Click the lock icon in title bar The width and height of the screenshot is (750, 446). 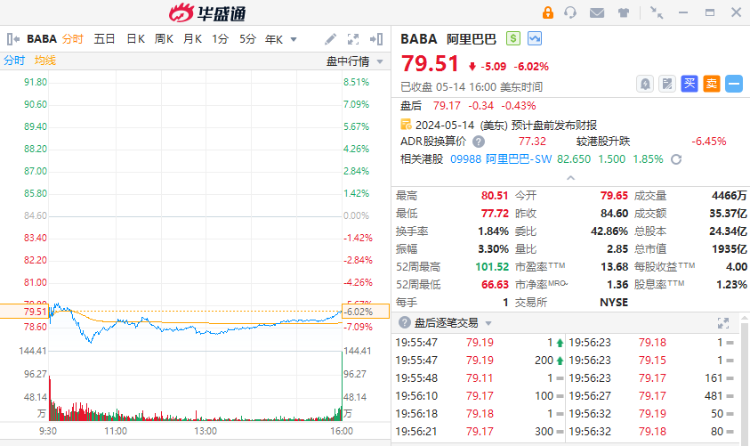[548, 12]
